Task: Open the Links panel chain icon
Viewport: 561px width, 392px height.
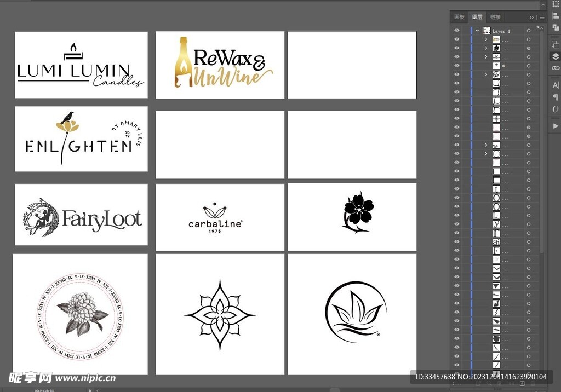Action: pos(556,68)
